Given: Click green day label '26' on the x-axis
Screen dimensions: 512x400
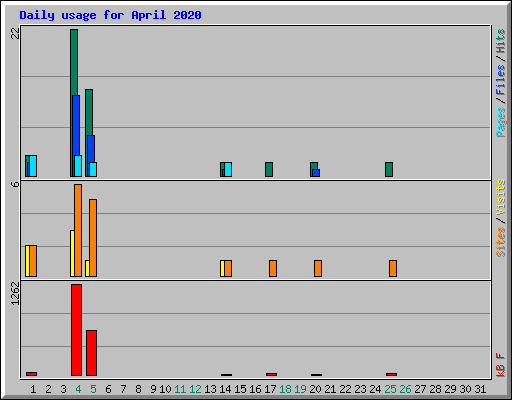Looking at the screenshot, I should 405,389.
